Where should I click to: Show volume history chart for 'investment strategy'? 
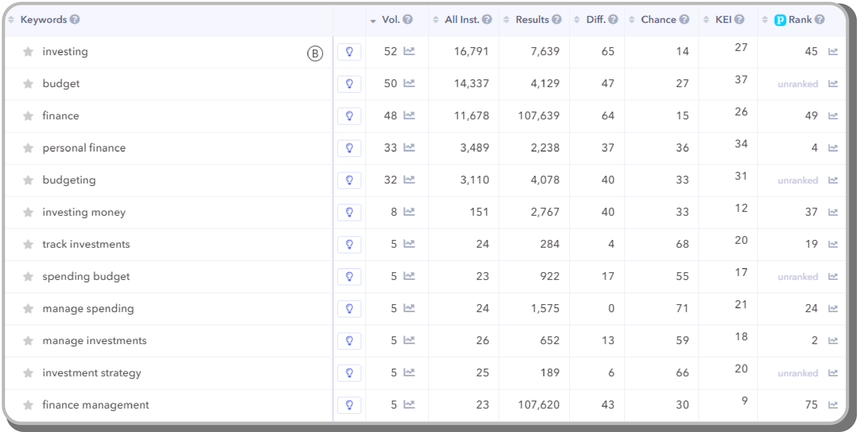[409, 373]
